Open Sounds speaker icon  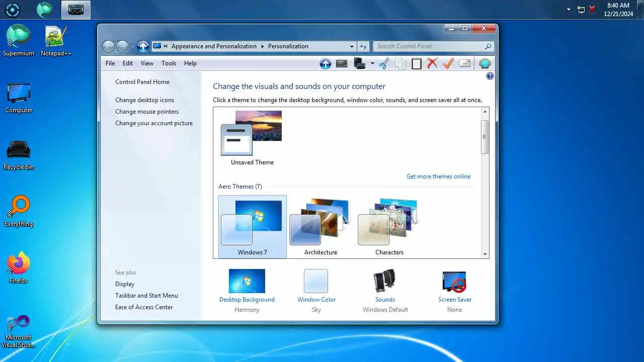click(x=385, y=281)
